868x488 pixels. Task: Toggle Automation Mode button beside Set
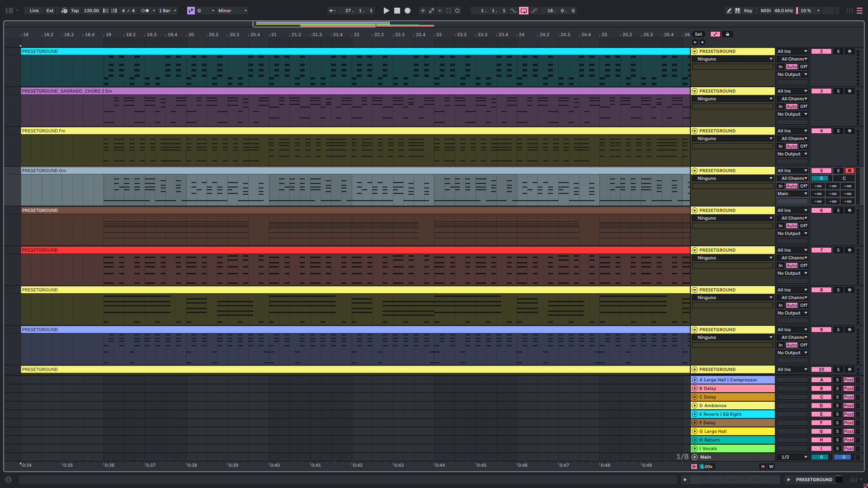[715, 34]
